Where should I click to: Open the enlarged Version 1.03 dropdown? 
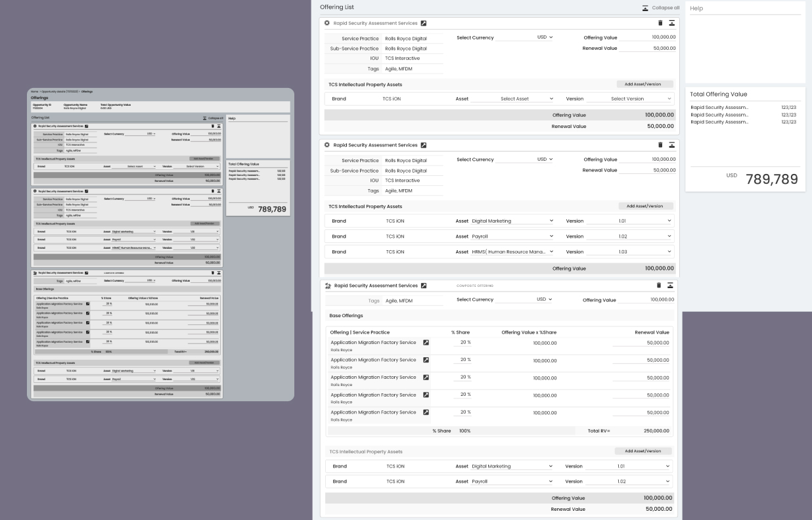[629, 252]
